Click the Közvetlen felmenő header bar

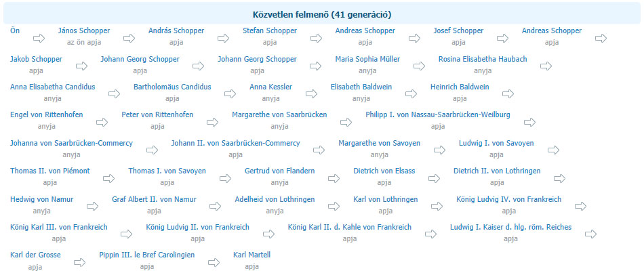[322, 15]
